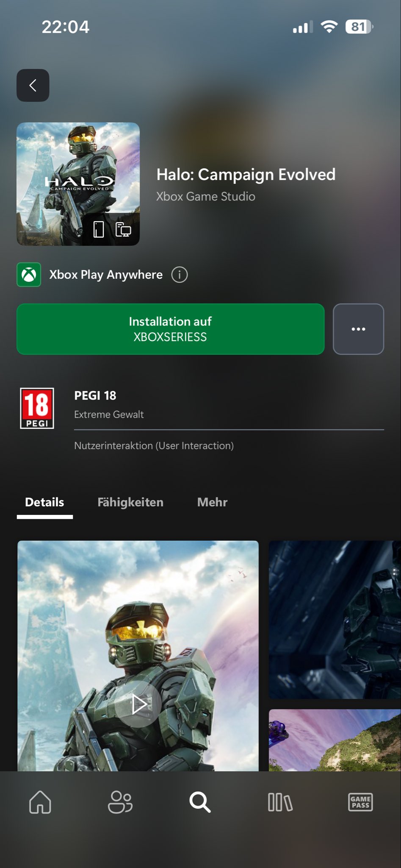Go to Home tab in bottom bar
This screenshot has width=401, height=868.
[40, 802]
